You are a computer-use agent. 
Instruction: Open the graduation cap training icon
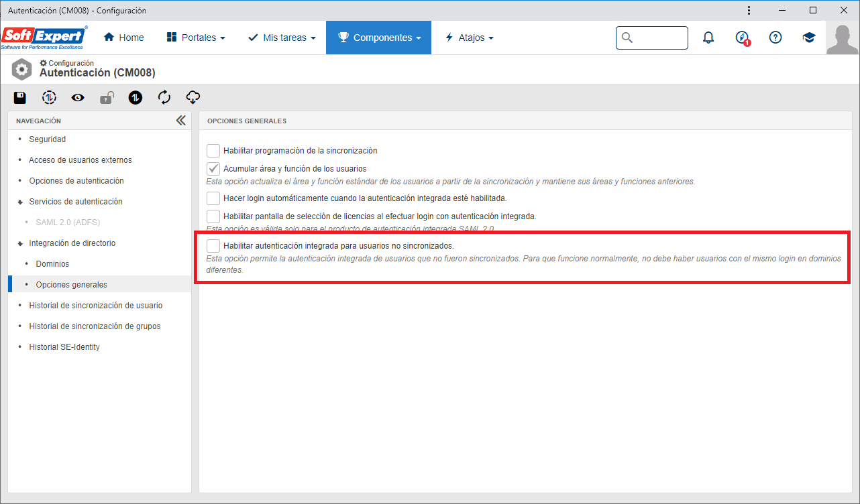pos(809,38)
